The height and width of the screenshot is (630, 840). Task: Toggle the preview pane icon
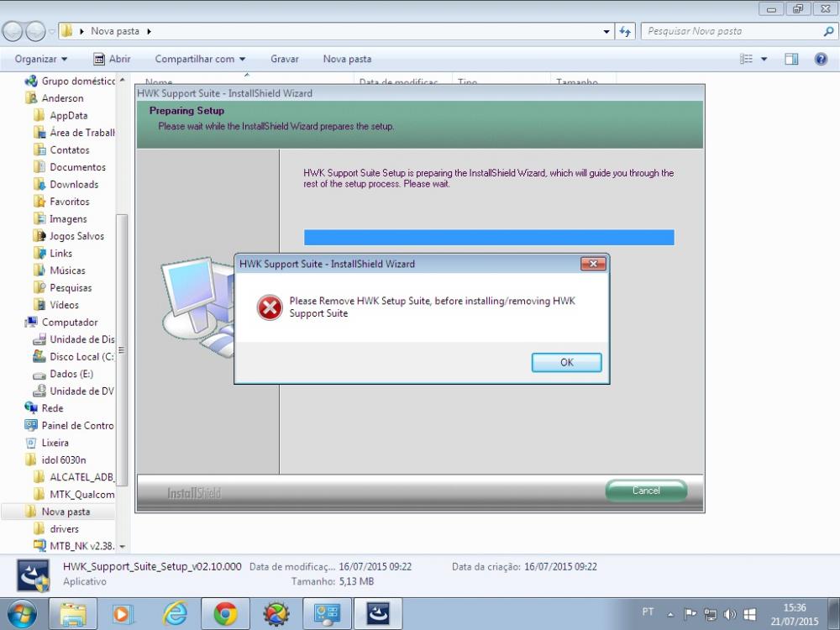pyautogui.click(x=791, y=59)
